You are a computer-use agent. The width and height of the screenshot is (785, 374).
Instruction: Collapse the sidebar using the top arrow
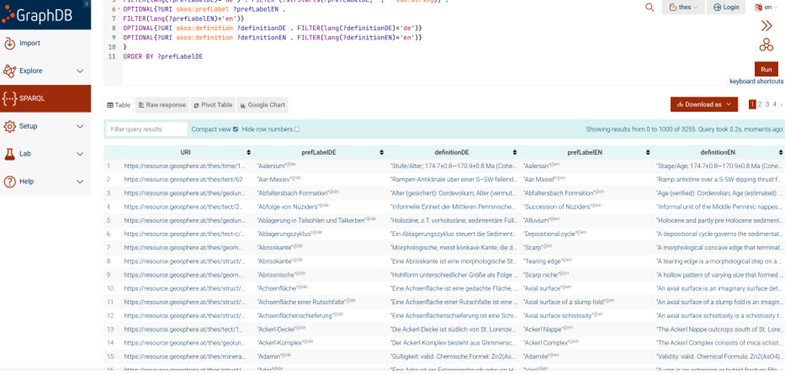(87, 4)
